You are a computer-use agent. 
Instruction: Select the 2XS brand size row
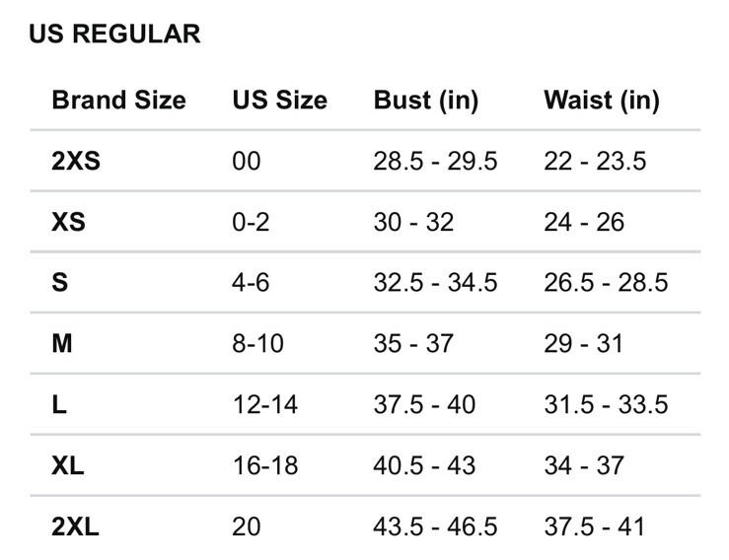pyautogui.click(x=365, y=161)
